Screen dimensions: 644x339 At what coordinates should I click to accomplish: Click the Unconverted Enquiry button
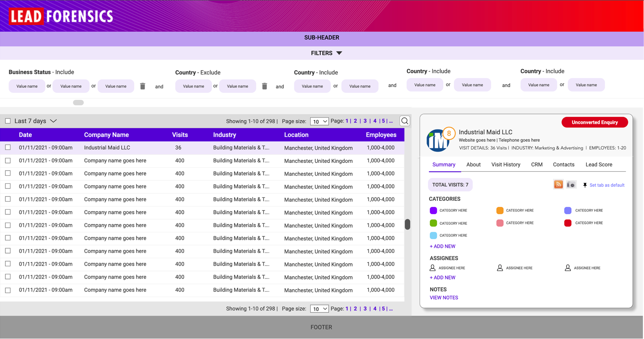tap(595, 122)
